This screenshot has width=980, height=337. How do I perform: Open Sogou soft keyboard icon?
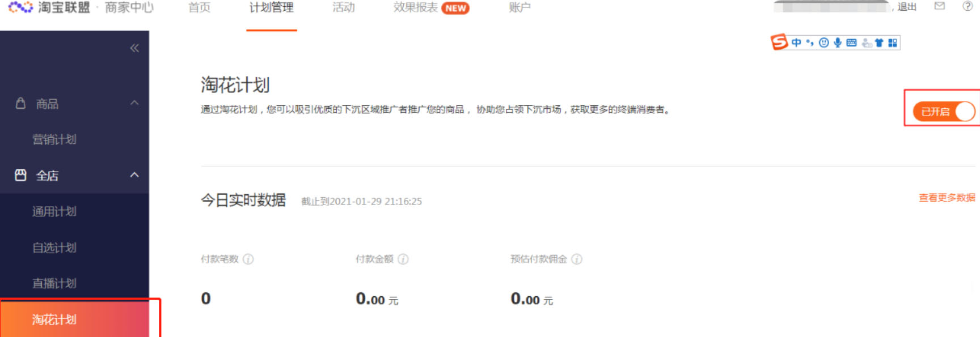click(851, 42)
